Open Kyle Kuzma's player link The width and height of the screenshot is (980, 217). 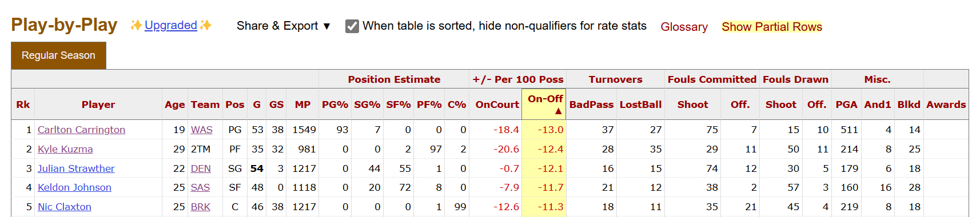point(65,149)
